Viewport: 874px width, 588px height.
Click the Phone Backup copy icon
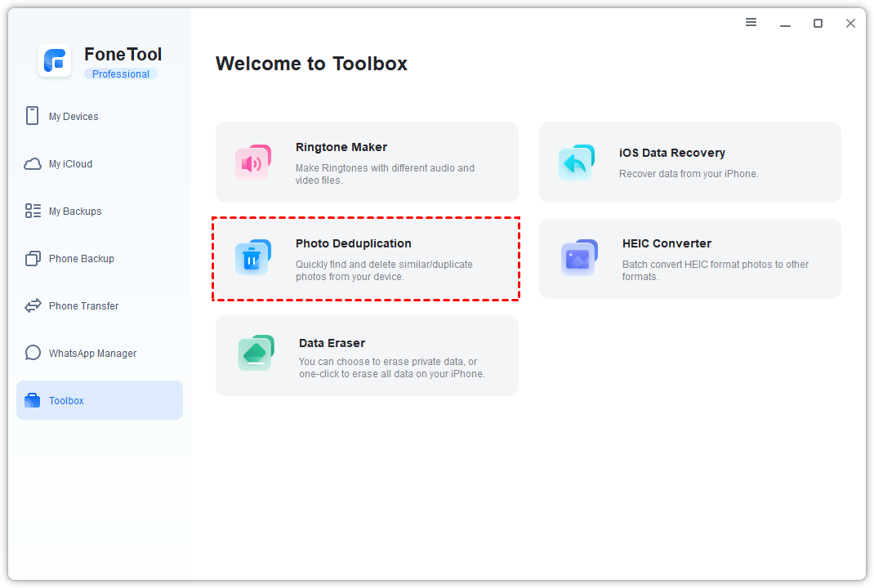pos(33,259)
